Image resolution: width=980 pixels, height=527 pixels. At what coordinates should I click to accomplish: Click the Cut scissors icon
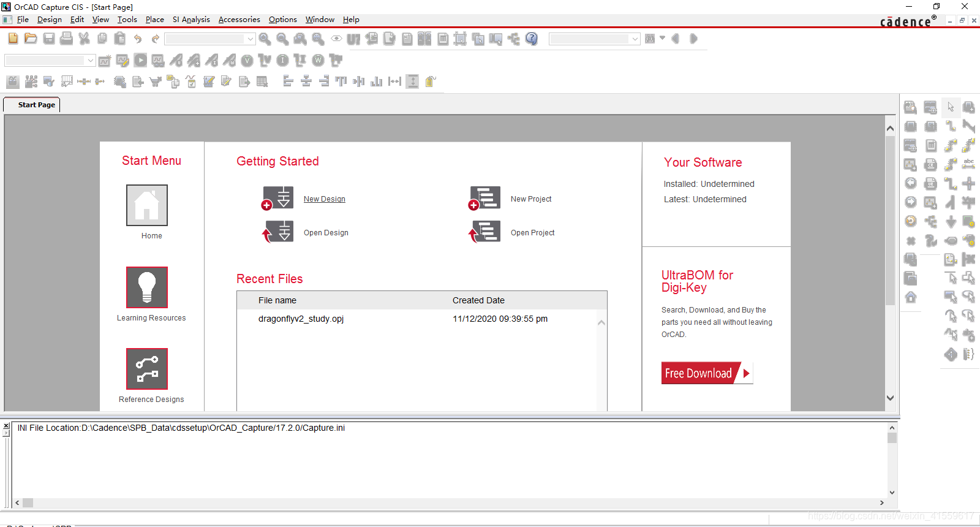[85, 39]
